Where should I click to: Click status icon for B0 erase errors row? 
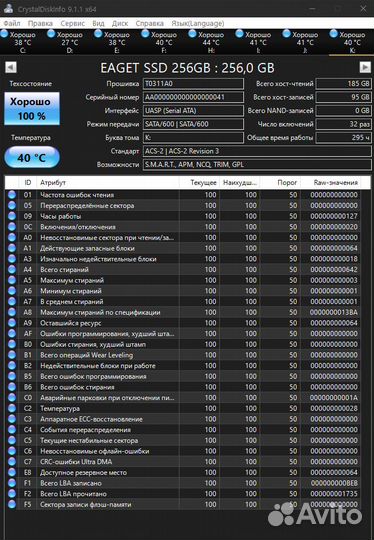(12, 344)
